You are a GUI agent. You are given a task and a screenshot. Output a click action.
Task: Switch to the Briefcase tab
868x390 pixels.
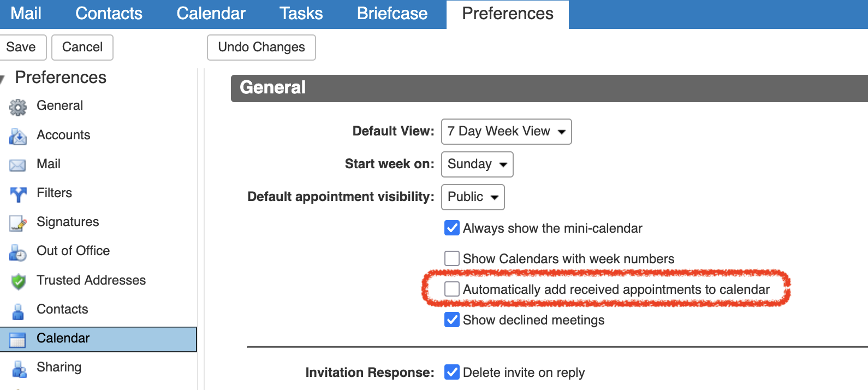point(392,14)
